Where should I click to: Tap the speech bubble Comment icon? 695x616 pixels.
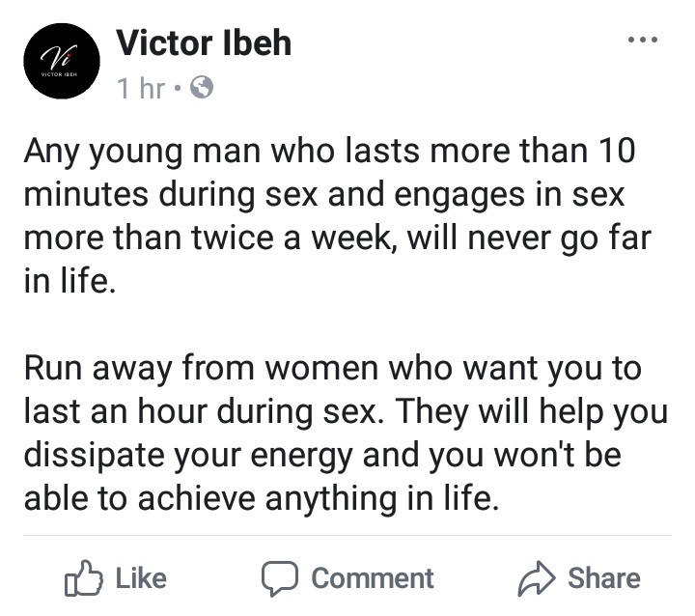[x=282, y=578]
